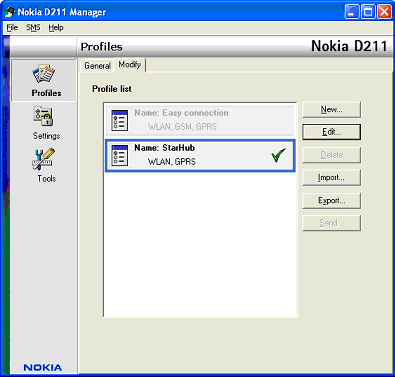The image size is (395, 377).
Task: Click the Export... button
Action: point(331,201)
